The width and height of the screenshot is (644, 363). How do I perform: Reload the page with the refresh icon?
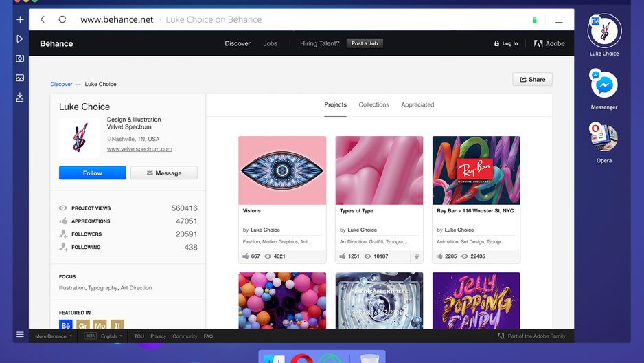tap(62, 19)
